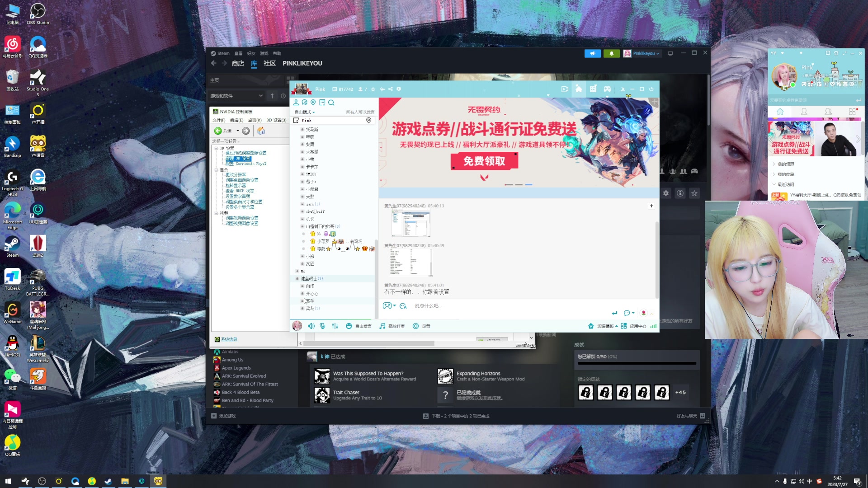The height and width of the screenshot is (488, 868).
Task: Open the game controller icon in YY header
Action: [607, 89]
